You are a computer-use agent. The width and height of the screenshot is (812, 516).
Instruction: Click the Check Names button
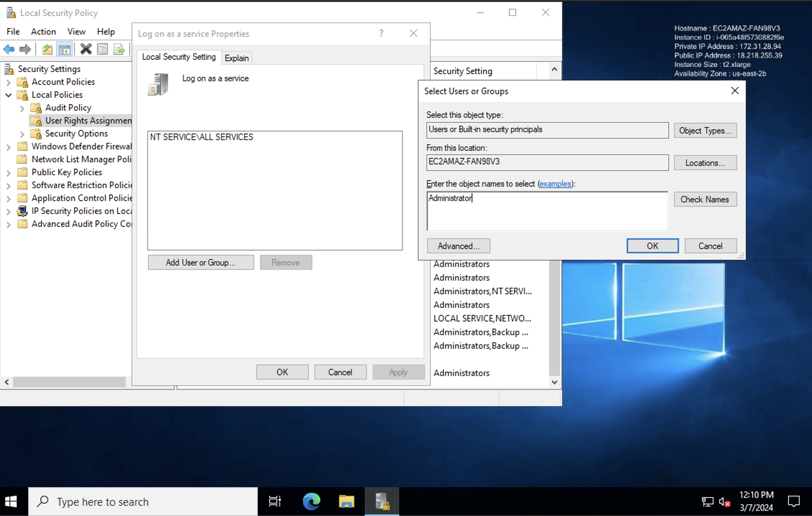[x=705, y=199]
